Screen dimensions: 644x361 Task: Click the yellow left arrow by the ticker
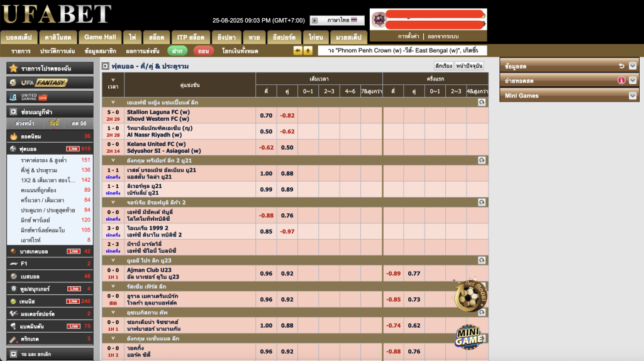(298, 50)
